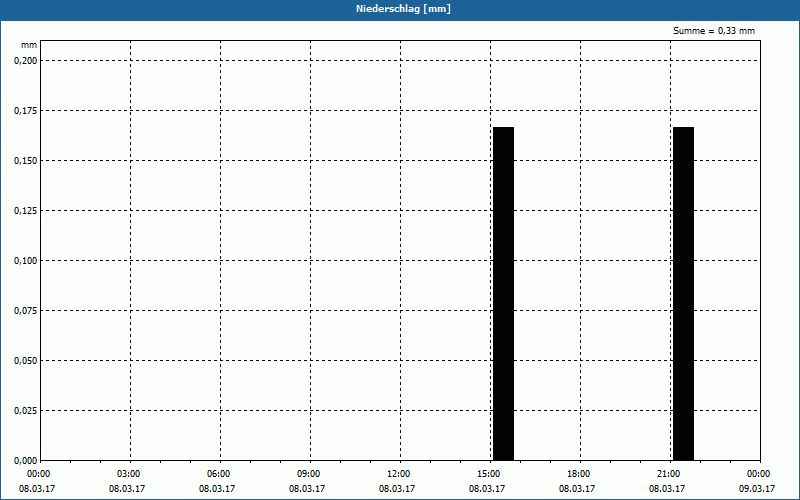Select the Summe = 0,33 mm label

714,31
